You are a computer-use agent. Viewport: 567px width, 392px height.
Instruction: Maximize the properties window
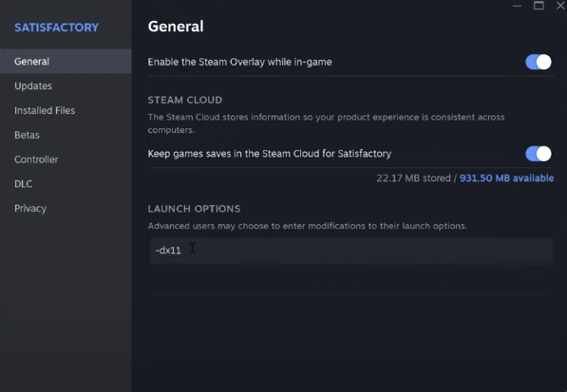click(x=539, y=6)
